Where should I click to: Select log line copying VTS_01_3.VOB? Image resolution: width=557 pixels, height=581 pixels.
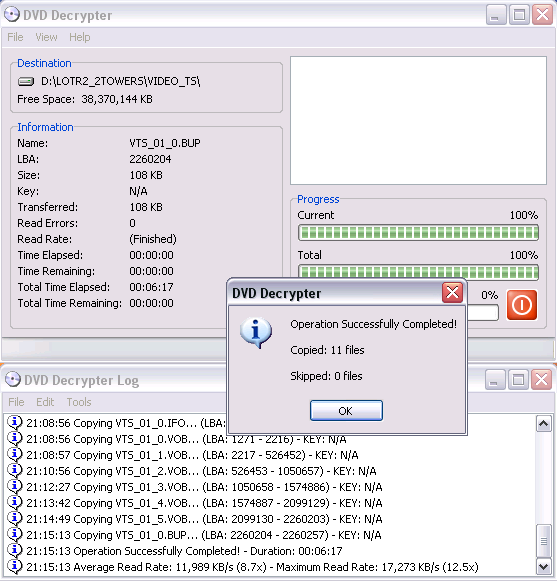pyautogui.click(x=204, y=487)
